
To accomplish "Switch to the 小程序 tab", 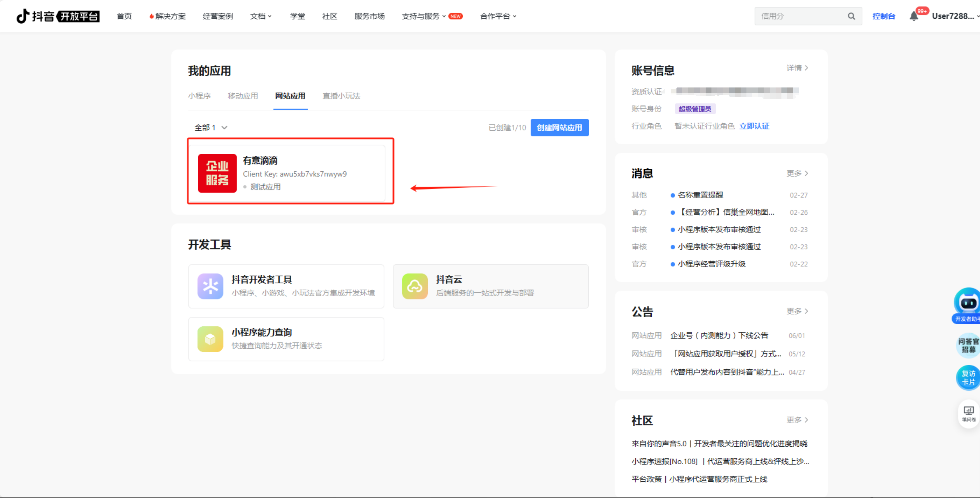I will coord(199,96).
